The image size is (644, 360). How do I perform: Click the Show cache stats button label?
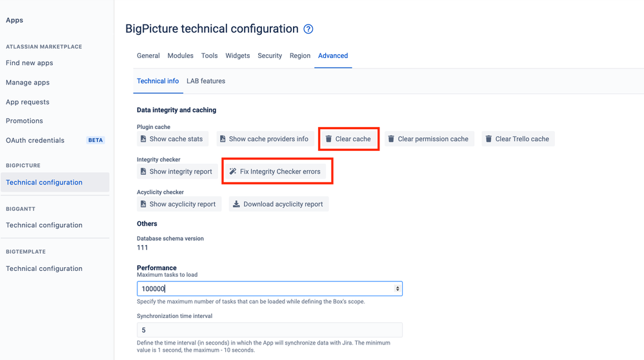pos(176,139)
